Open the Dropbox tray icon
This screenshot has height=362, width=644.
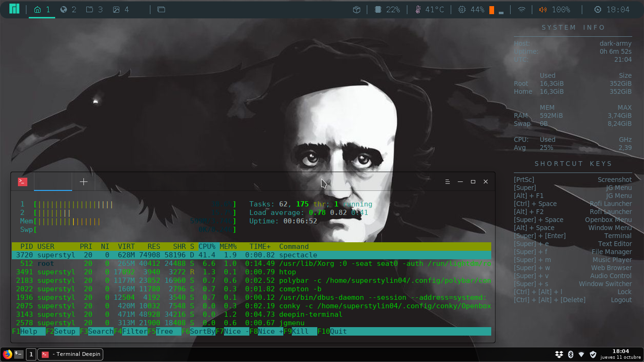[559, 354]
